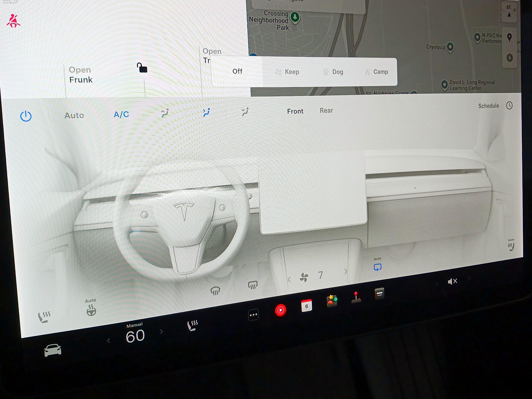This screenshot has height=399, width=532.
Task: Open the Toybox app icon
Action: click(332, 301)
